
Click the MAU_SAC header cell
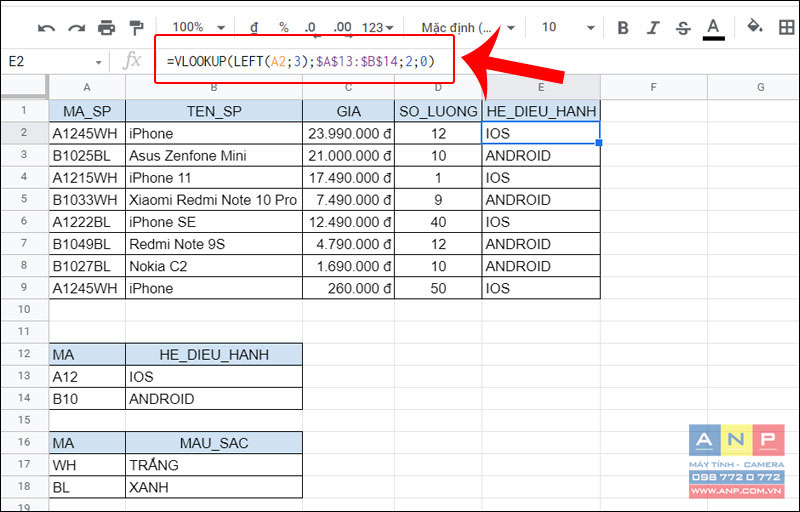[214, 443]
